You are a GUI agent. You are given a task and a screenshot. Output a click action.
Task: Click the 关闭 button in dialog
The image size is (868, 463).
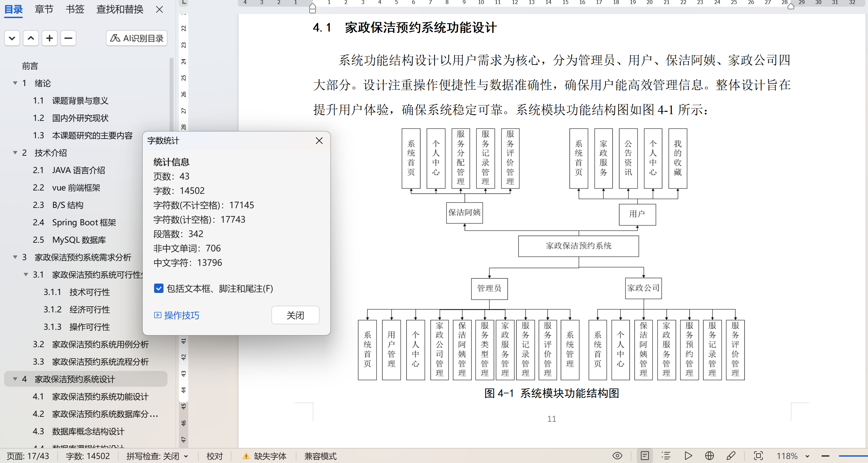point(295,315)
